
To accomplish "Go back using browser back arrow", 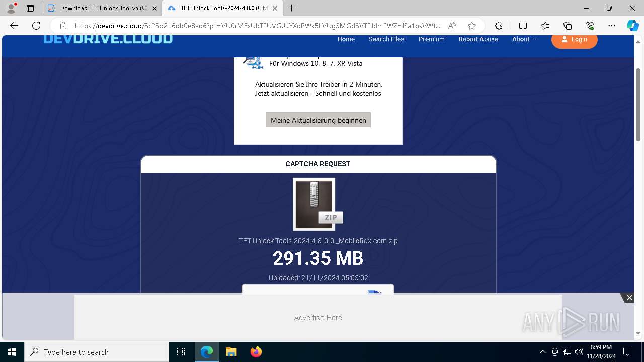I will pos(14,26).
